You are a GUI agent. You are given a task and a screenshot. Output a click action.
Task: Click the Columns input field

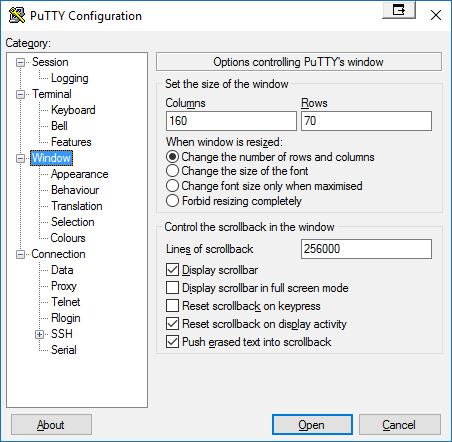point(231,121)
